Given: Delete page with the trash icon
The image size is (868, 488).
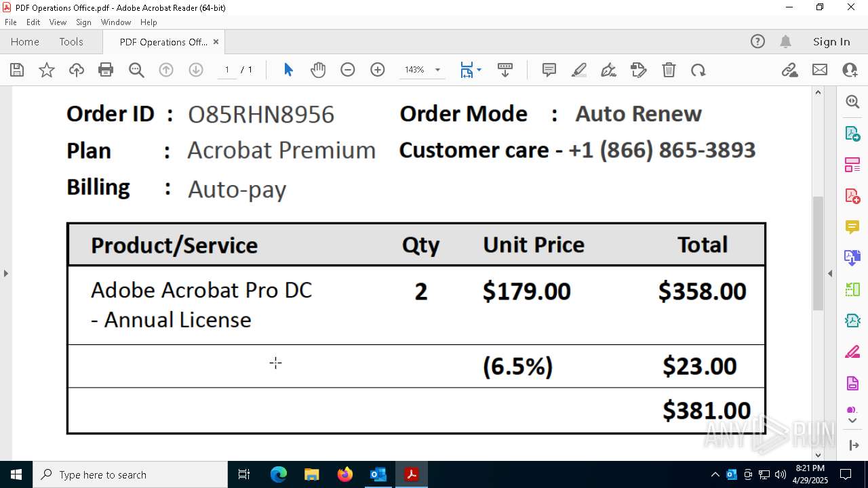Looking at the screenshot, I should tap(669, 70).
